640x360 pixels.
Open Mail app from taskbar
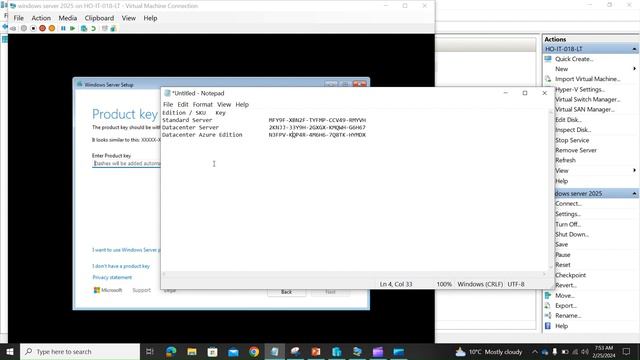233,351
